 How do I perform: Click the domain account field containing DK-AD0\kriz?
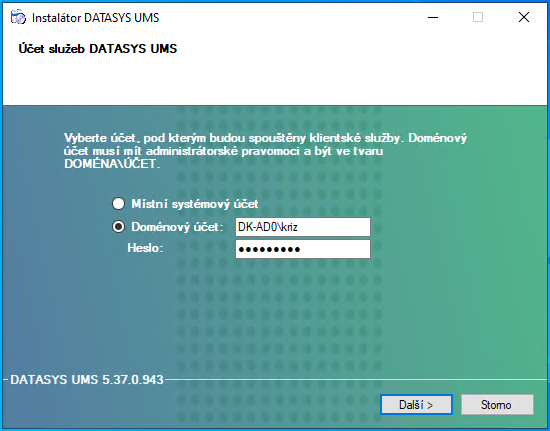[x=303, y=227]
